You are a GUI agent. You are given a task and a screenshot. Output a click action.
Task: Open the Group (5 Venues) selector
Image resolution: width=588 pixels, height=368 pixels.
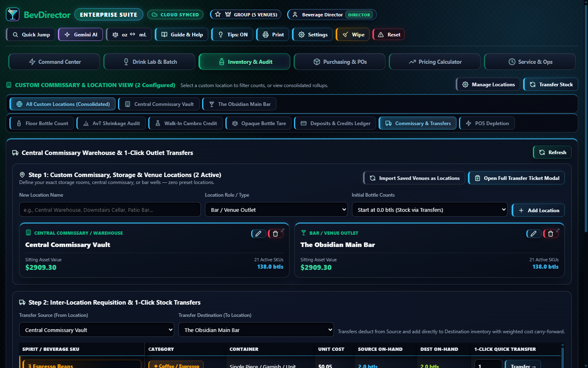click(x=246, y=14)
